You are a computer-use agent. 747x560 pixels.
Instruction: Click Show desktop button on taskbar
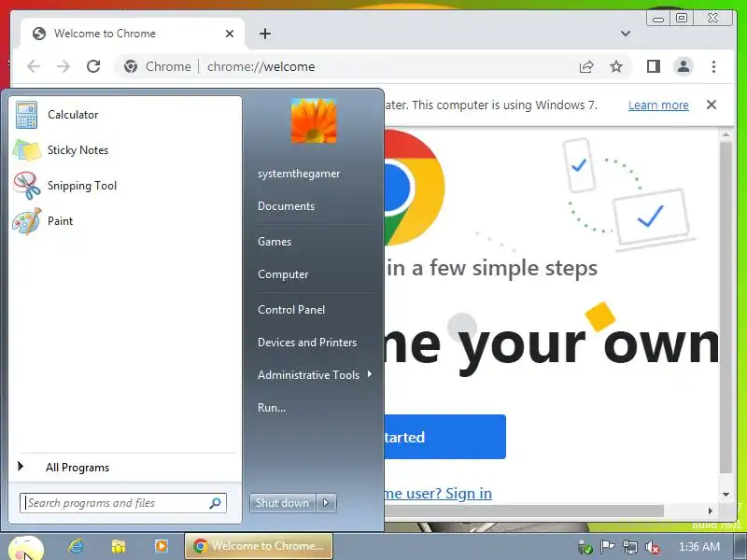point(741,547)
